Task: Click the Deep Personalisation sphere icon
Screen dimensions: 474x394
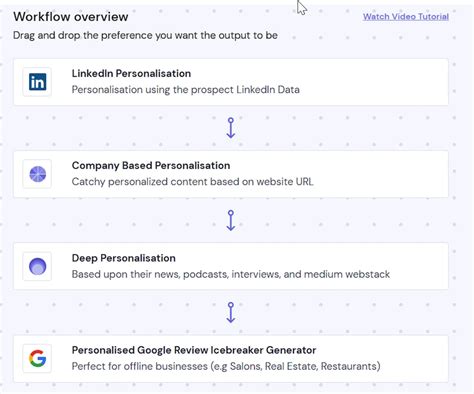Action: pyautogui.click(x=37, y=266)
